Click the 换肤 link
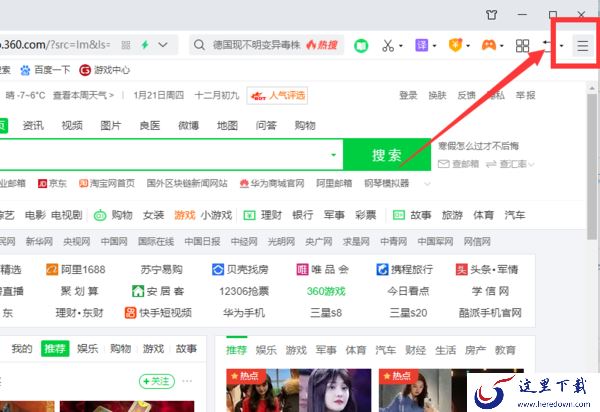 point(437,95)
